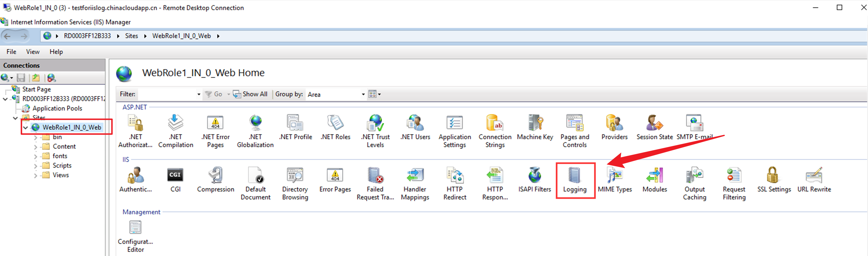The width and height of the screenshot is (868, 256).
Task: Select Application Pools in Connections tree
Action: coord(57,108)
